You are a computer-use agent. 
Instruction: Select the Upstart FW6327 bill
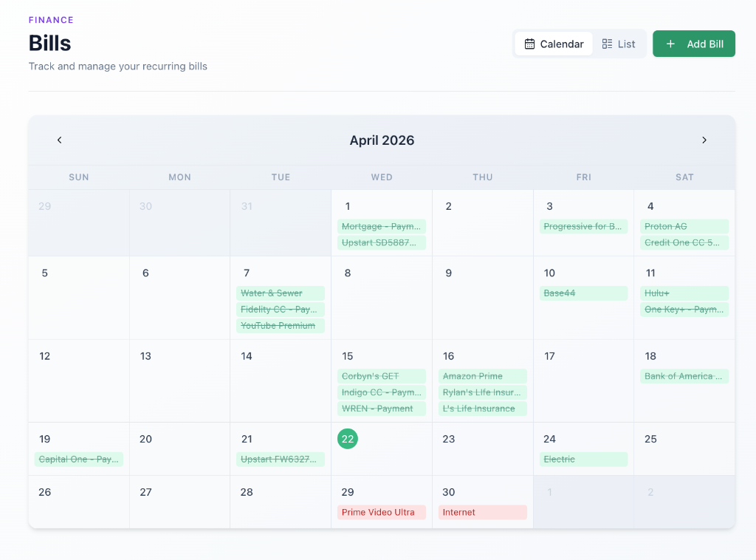pyautogui.click(x=281, y=460)
